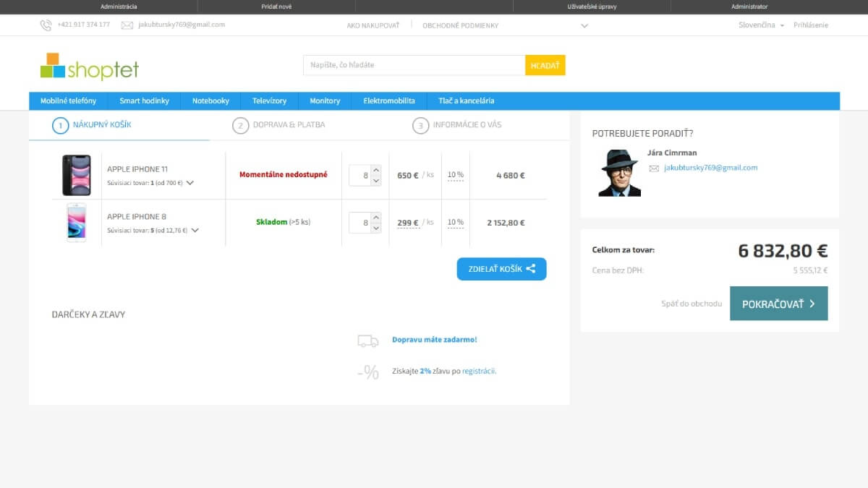This screenshot has height=488, width=868.
Task: Click the Späť do obchodu link
Action: 692,304
